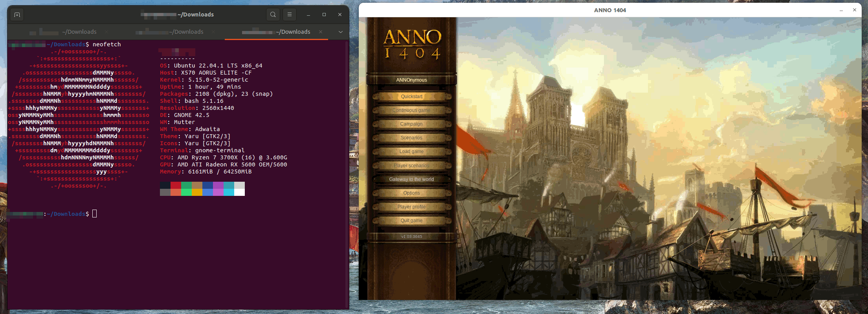Image resolution: width=868 pixels, height=314 pixels.
Task: Click Quit game in ANNO 1404
Action: point(411,221)
